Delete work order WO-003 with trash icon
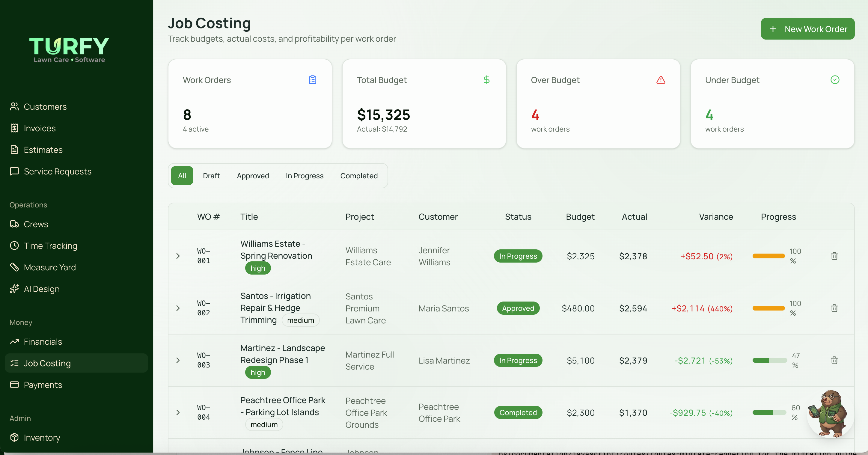 [x=834, y=360]
